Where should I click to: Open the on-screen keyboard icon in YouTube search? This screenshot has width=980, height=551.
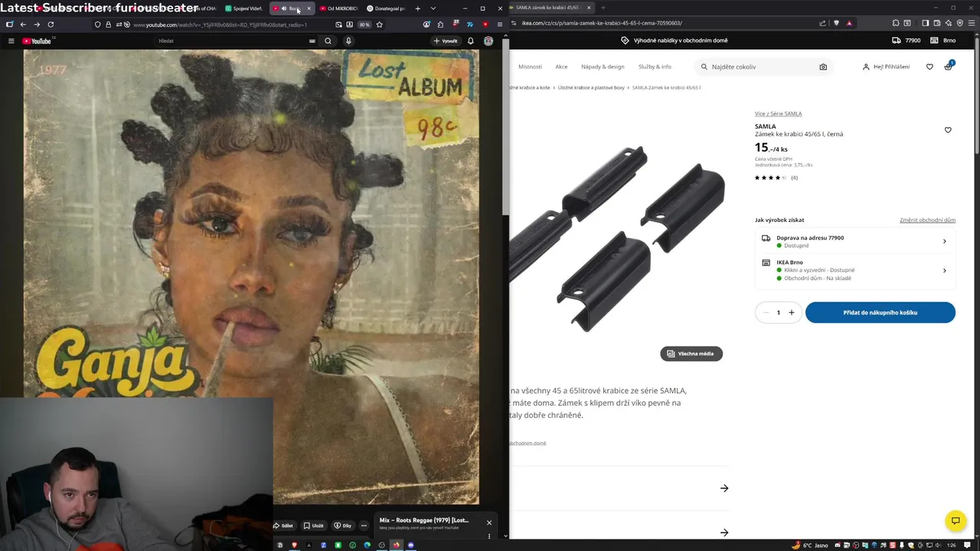coord(312,41)
